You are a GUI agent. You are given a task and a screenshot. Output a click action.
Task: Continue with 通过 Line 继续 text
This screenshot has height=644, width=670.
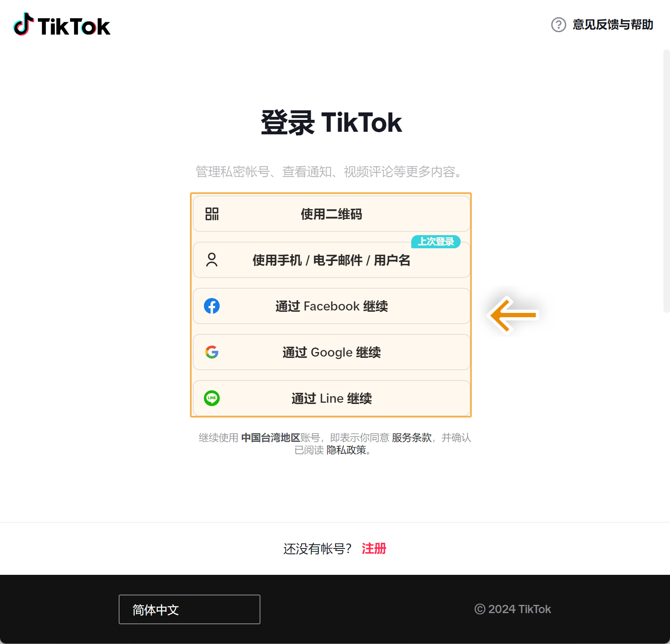[x=331, y=399]
